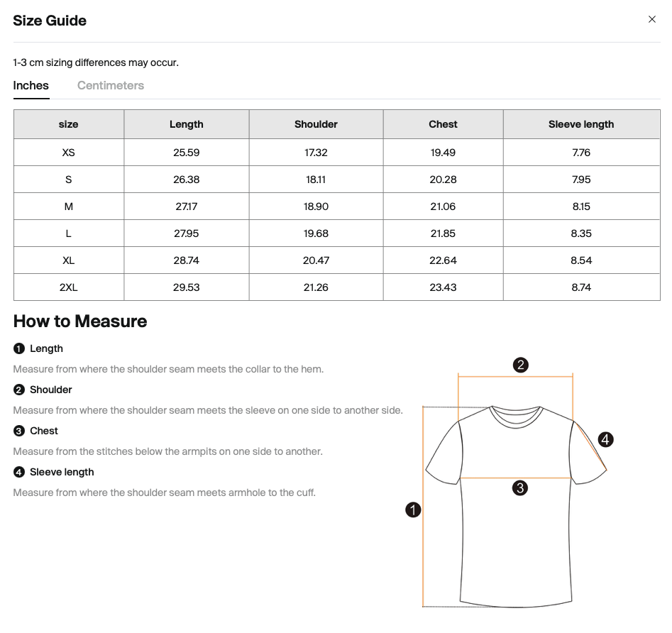Click the Length bullet icon in How to Measure
This screenshot has width=672, height=633.
pyautogui.click(x=19, y=349)
